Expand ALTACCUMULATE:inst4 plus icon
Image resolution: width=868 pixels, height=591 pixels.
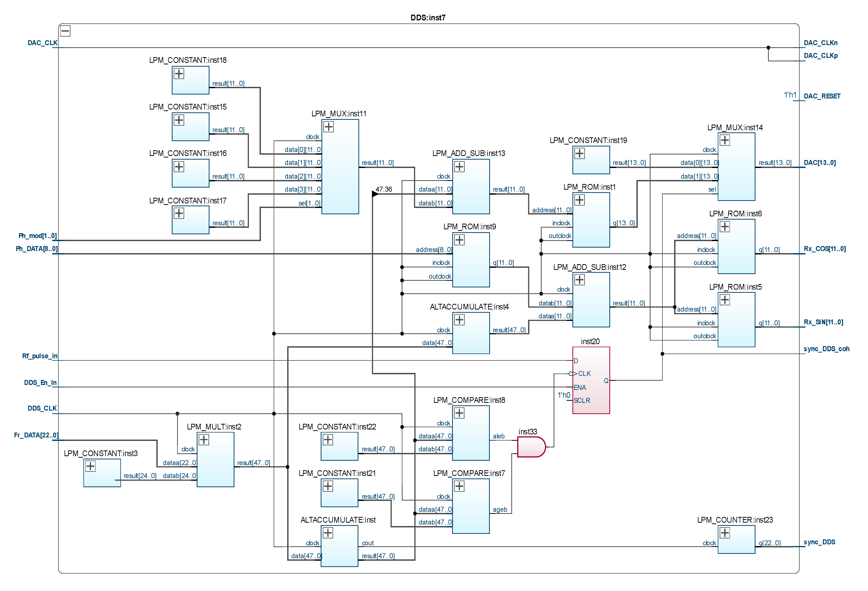click(x=459, y=320)
